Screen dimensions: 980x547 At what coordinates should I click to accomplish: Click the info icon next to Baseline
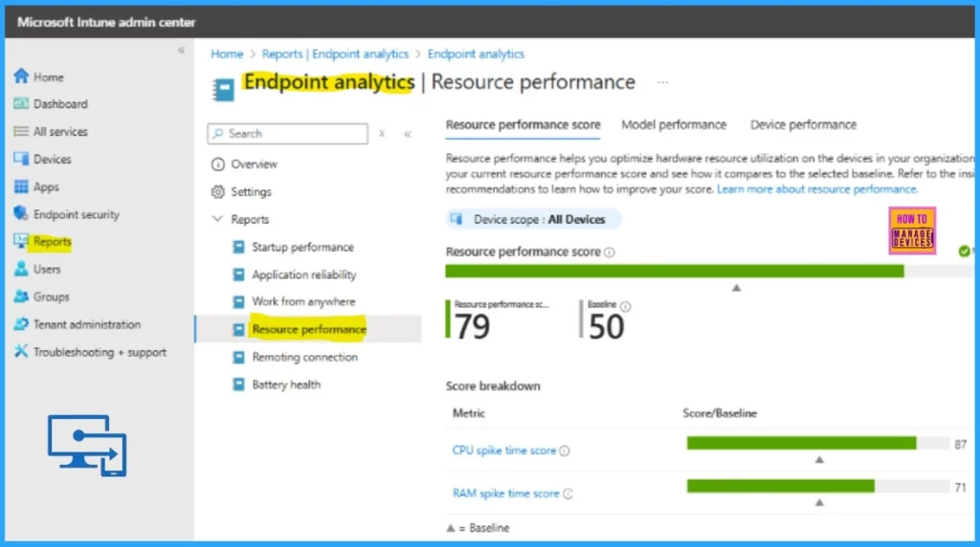coord(626,306)
